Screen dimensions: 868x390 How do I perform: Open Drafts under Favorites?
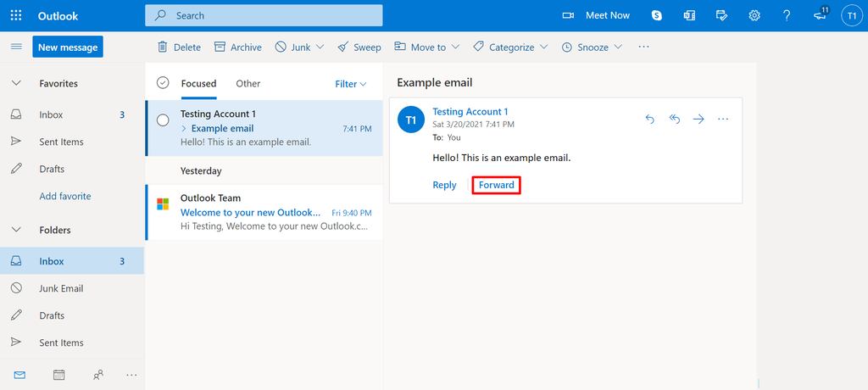(72, 169)
